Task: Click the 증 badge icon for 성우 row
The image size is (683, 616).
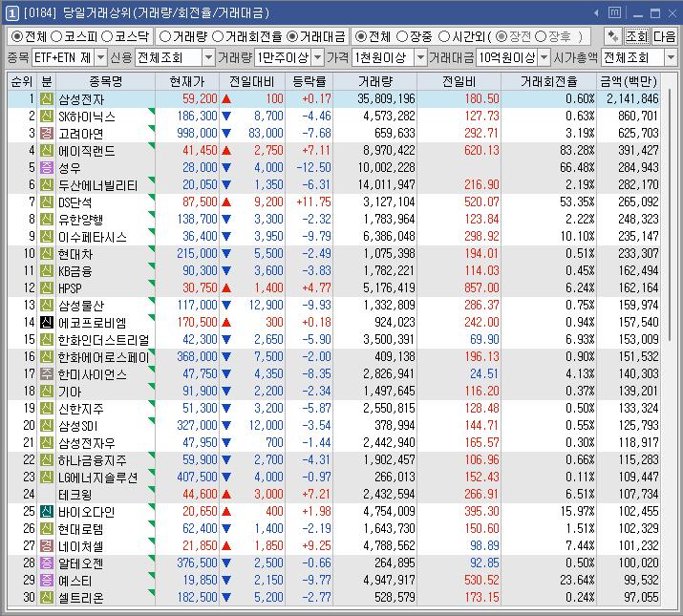Action: point(47,168)
